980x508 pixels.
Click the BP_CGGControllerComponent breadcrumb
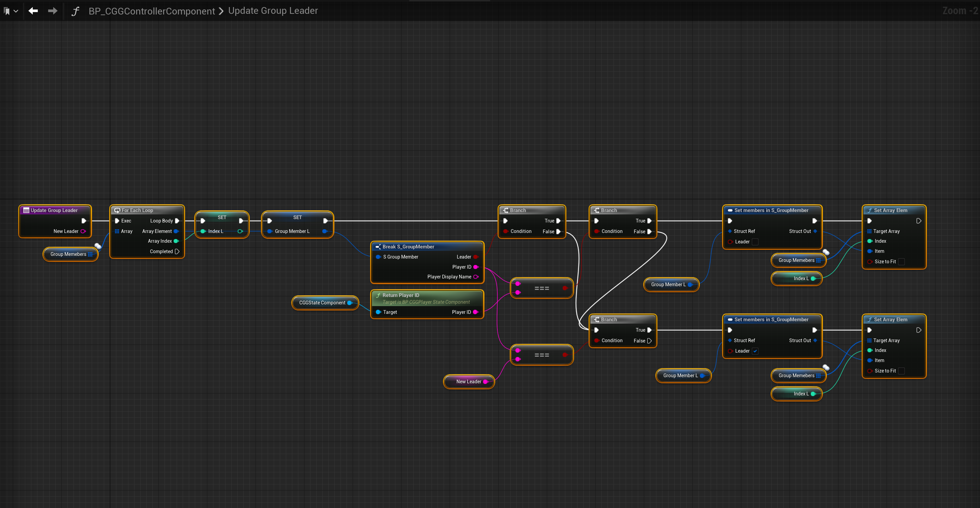click(x=151, y=11)
